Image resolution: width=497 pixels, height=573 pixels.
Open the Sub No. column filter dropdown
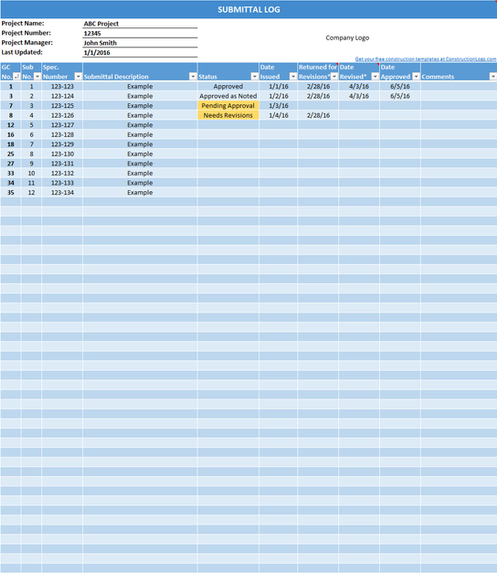click(x=37, y=76)
